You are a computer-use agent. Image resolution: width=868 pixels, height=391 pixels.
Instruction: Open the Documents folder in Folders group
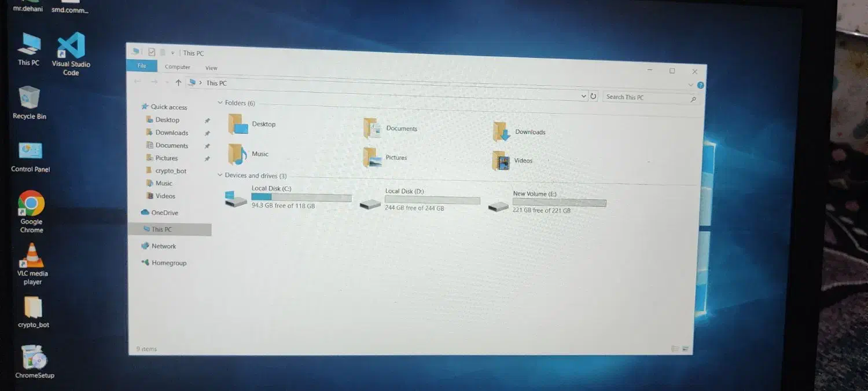[391, 128]
